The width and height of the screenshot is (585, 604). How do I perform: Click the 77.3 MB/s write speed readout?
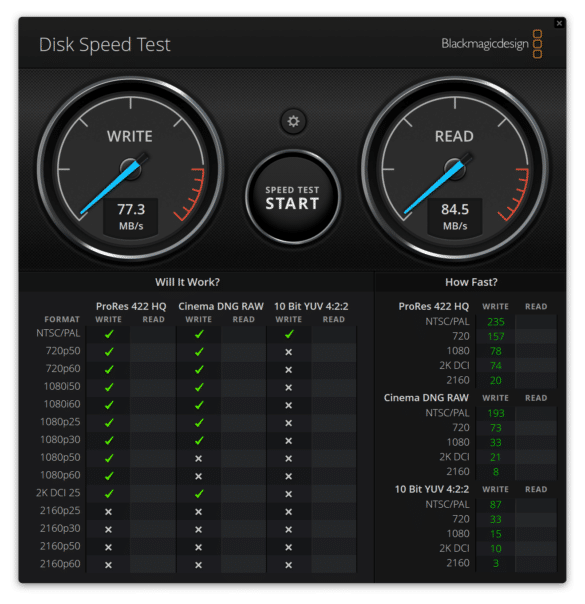pyautogui.click(x=131, y=216)
